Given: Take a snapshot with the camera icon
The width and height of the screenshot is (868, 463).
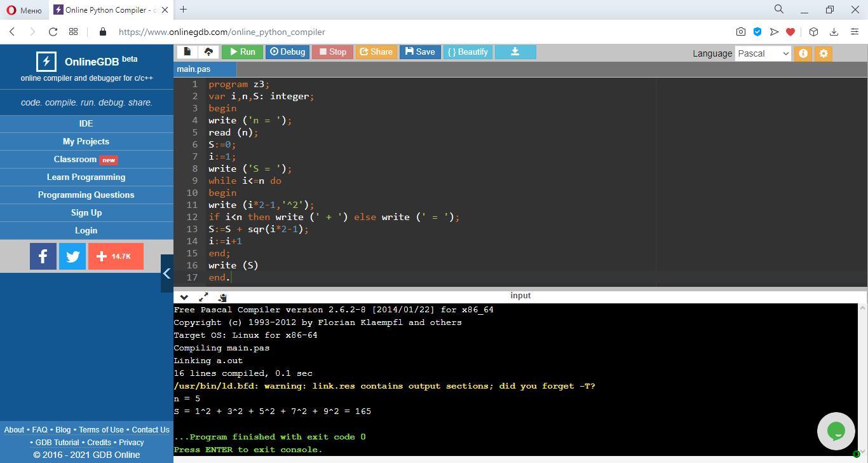Looking at the screenshot, I should coord(741,32).
